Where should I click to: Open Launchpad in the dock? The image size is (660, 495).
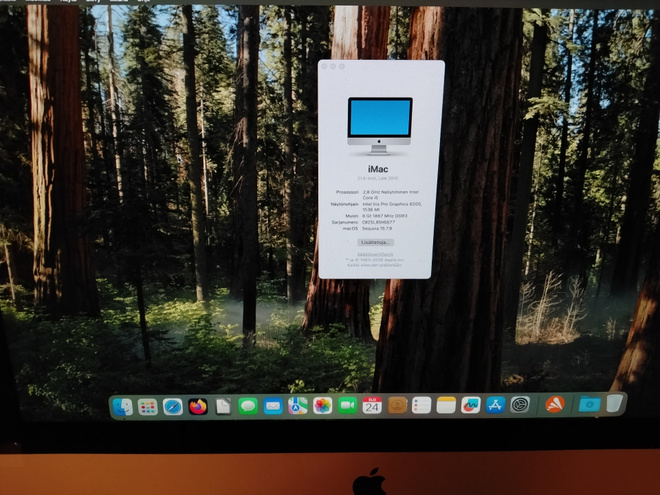pyautogui.click(x=147, y=407)
